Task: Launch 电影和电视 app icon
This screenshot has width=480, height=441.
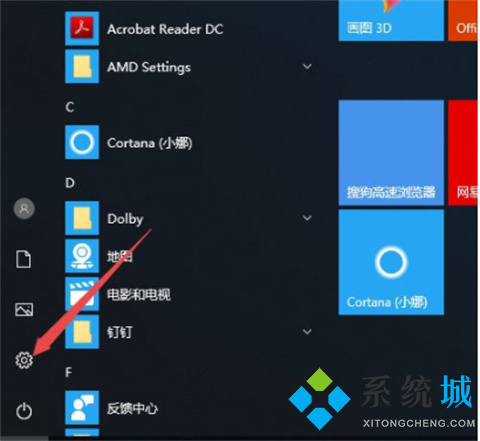Action: [x=82, y=294]
